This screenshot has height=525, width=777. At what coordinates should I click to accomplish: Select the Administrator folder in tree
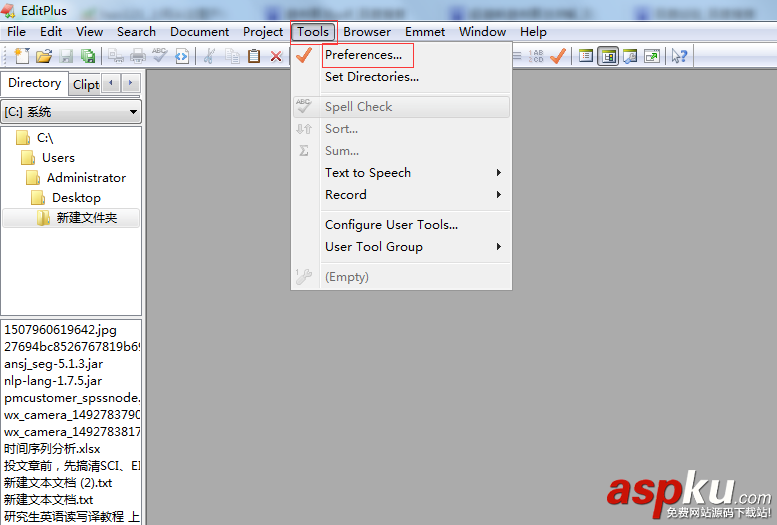tap(86, 177)
